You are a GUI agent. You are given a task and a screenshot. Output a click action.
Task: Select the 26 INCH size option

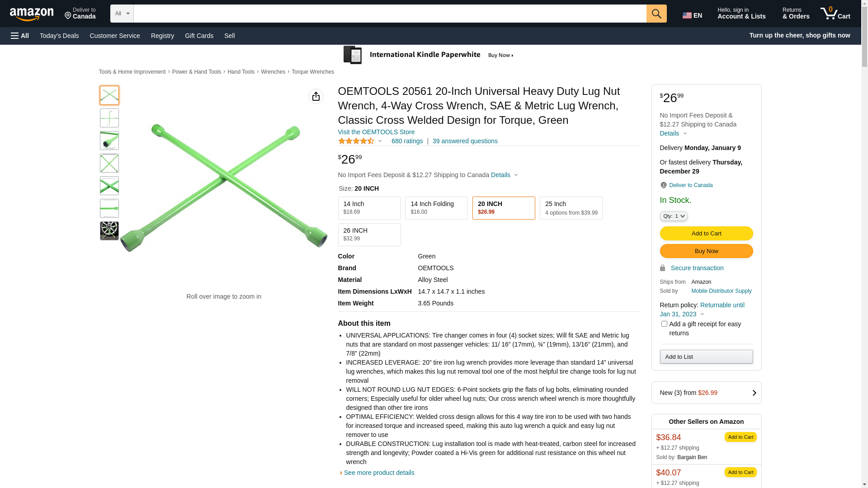pyautogui.click(x=369, y=235)
